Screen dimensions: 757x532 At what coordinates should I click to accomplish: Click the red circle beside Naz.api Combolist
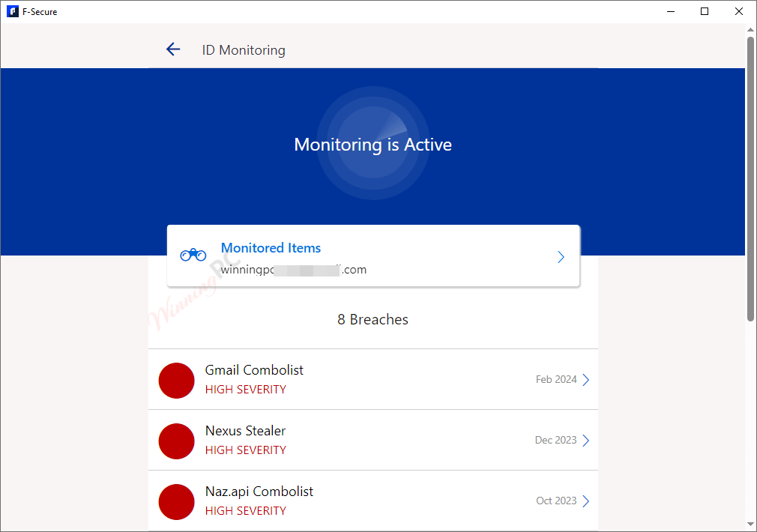pos(177,502)
